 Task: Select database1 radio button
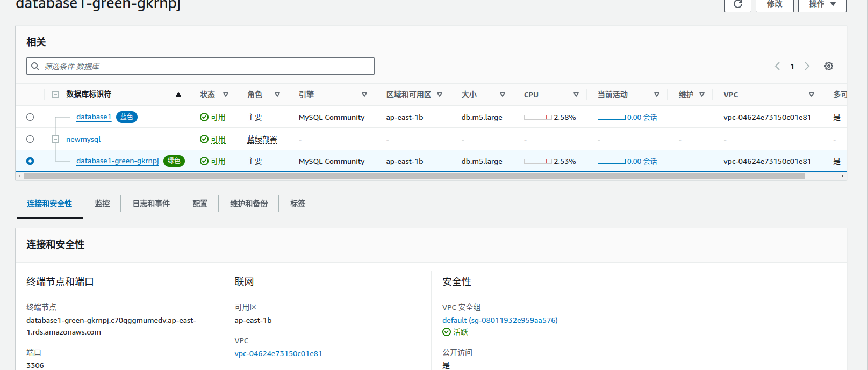tap(30, 117)
